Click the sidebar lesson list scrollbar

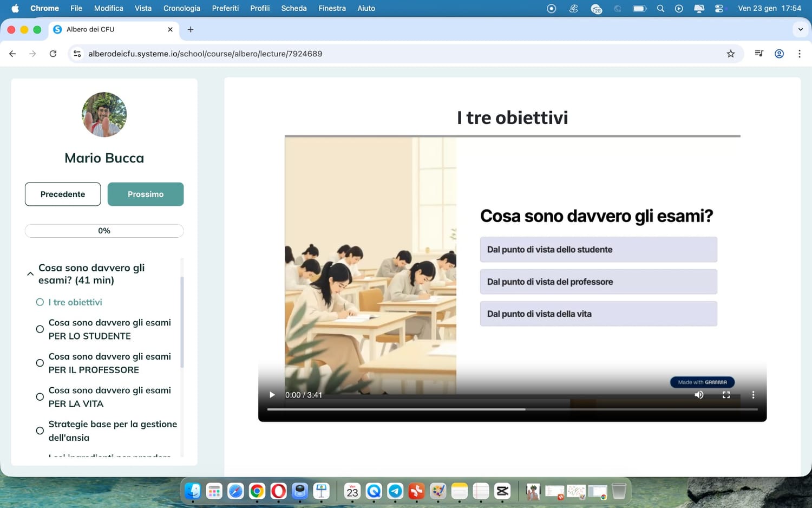pos(182,322)
